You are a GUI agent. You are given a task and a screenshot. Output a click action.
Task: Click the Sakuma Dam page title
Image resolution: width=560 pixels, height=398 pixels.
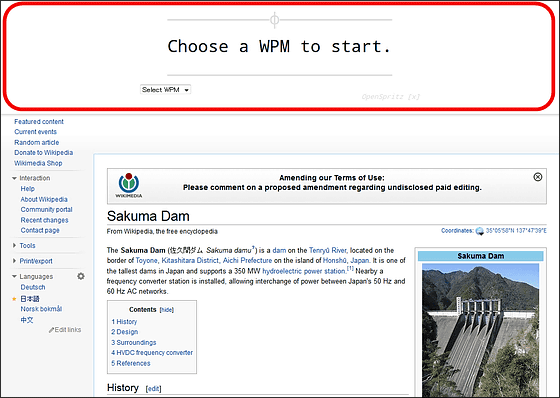pyautogui.click(x=148, y=216)
